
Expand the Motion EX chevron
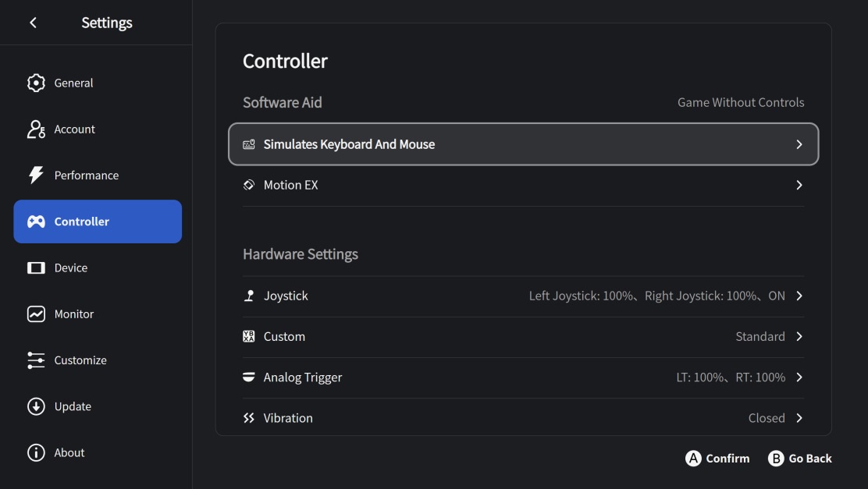799,186
